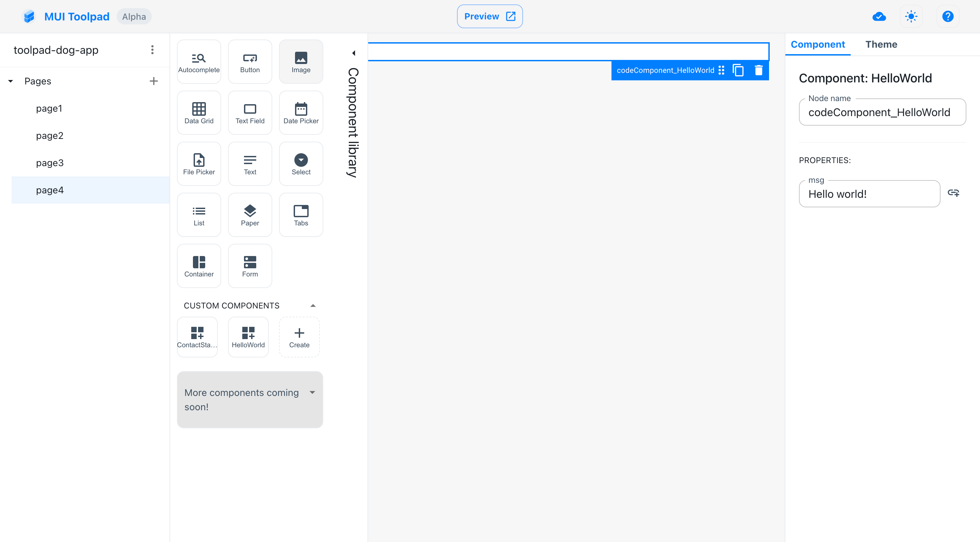This screenshot has height=542, width=980.
Task: Add a new page with the plus icon
Action: pyautogui.click(x=152, y=81)
